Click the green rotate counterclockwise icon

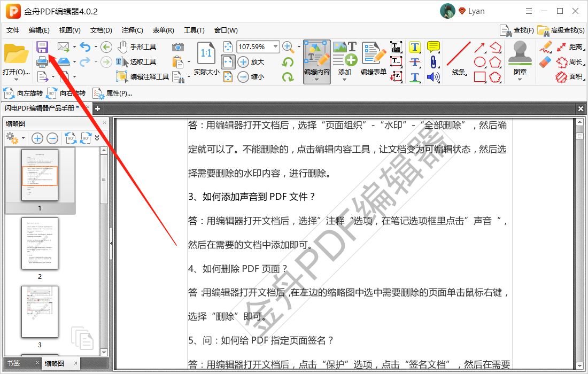[x=288, y=62]
